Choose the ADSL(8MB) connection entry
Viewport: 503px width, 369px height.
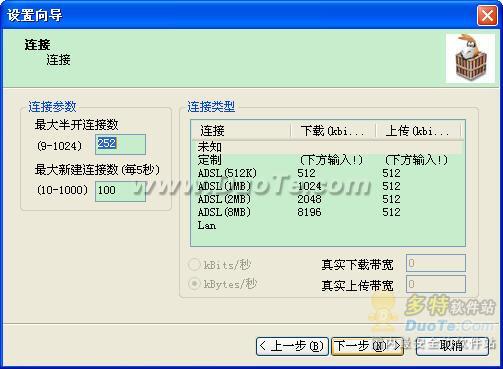(x=328, y=212)
